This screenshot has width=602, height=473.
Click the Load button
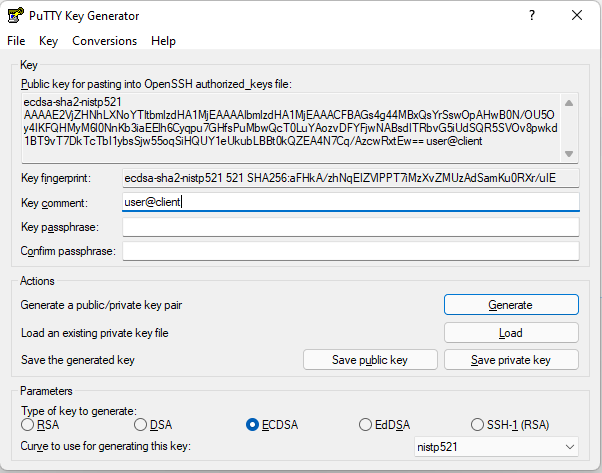coord(511,332)
